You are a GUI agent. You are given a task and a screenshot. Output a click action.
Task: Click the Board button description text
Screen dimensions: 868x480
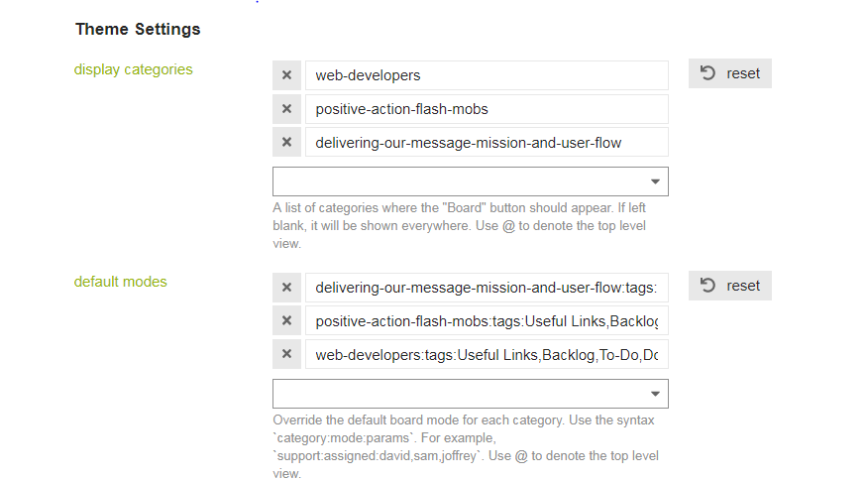coord(460,225)
